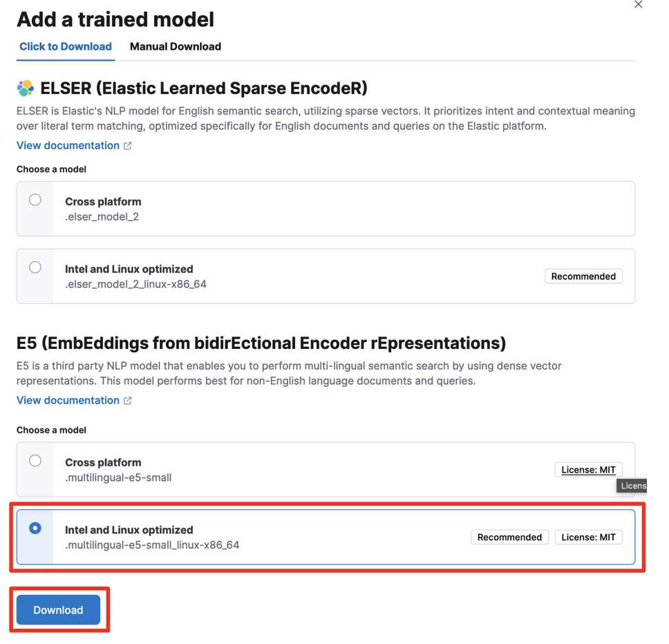This screenshot has width=669, height=644.
Task: Open E5 View documentation link
Action: [68, 401]
